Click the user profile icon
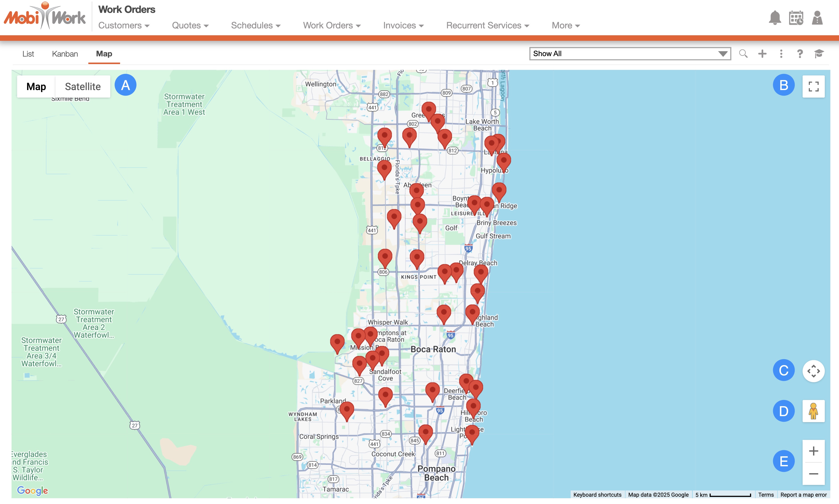Viewport: 839px width, 504px height. pyautogui.click(x=817, y=18)
